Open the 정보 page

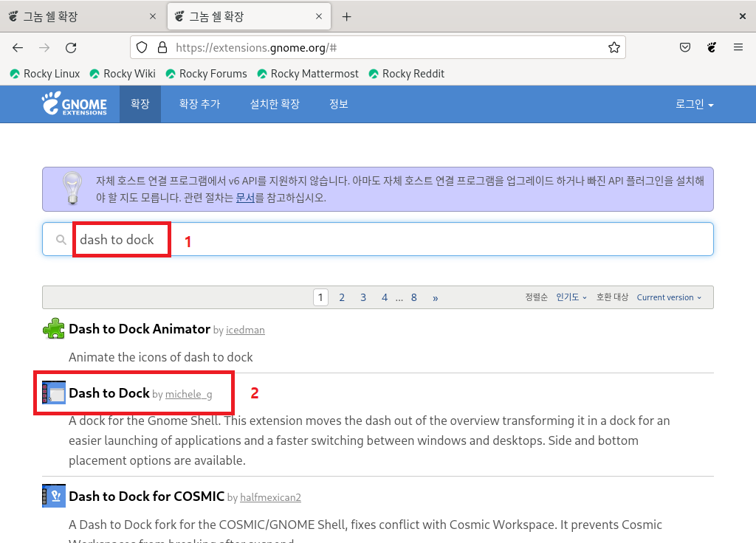[x=339, y=104]
